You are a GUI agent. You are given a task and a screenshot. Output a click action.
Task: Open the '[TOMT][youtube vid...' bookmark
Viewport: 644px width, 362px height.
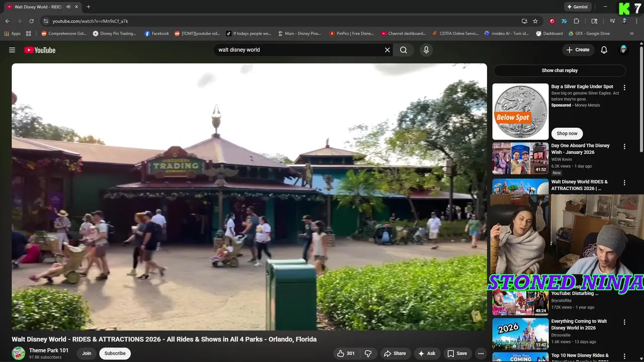[x=197, y=34]
